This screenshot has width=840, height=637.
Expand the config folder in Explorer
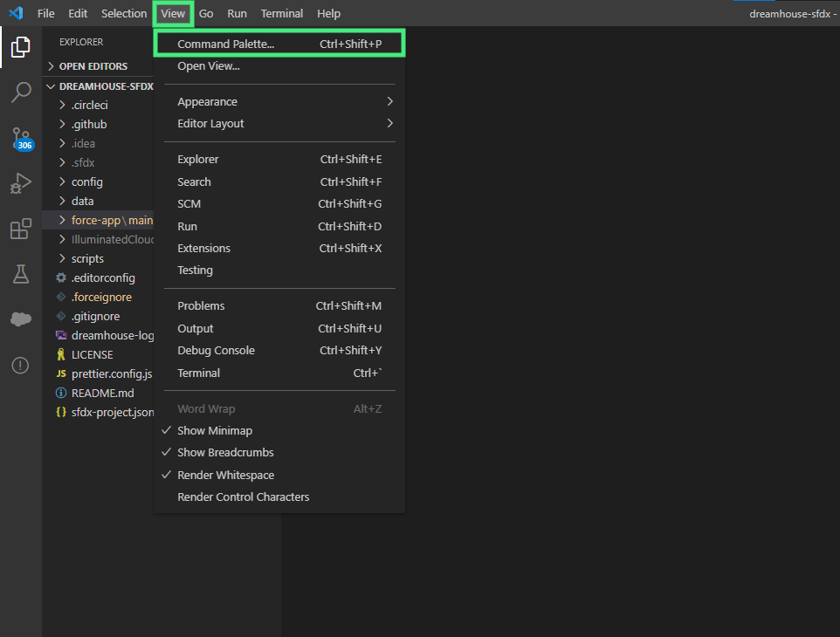tap(86, 182)
